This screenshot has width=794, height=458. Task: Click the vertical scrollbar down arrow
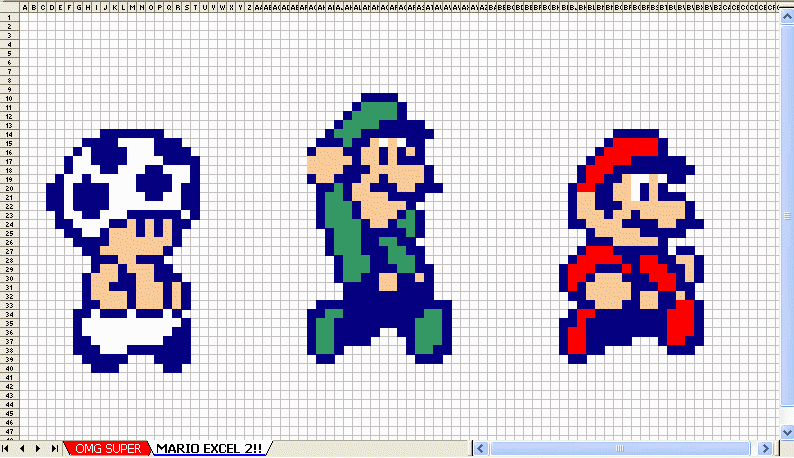coord(787,432)
